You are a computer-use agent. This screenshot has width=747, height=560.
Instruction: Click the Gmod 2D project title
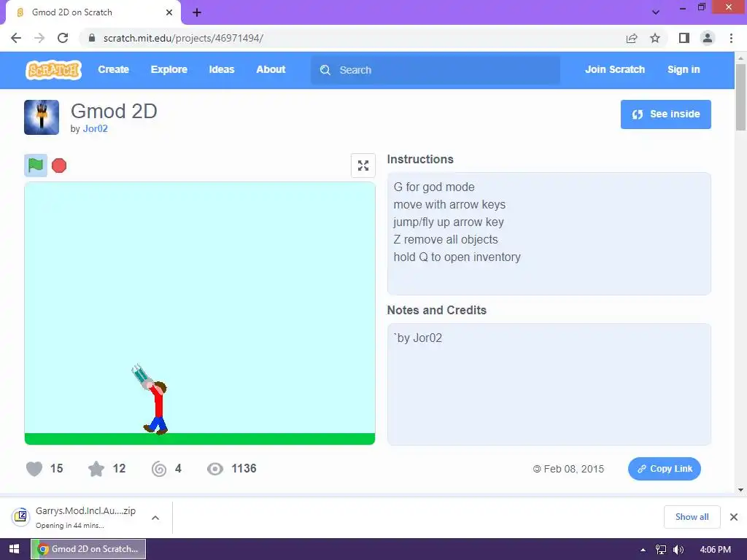[114, 111]
